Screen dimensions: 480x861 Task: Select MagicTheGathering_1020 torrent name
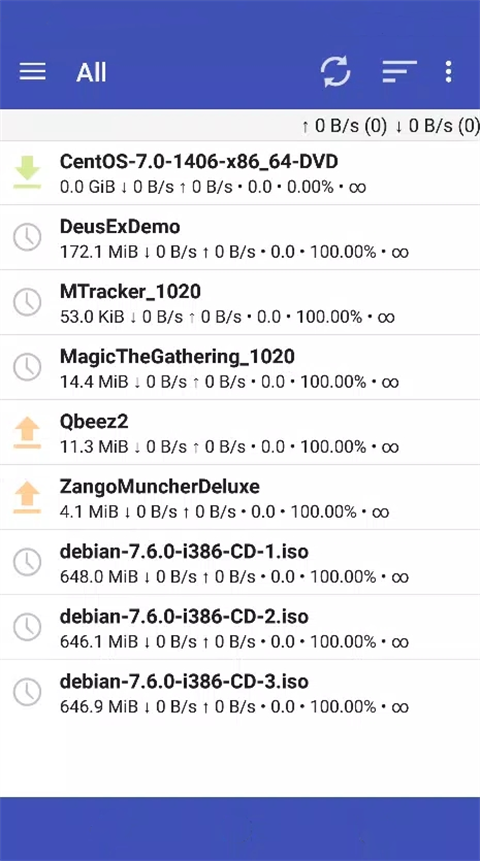177,357
